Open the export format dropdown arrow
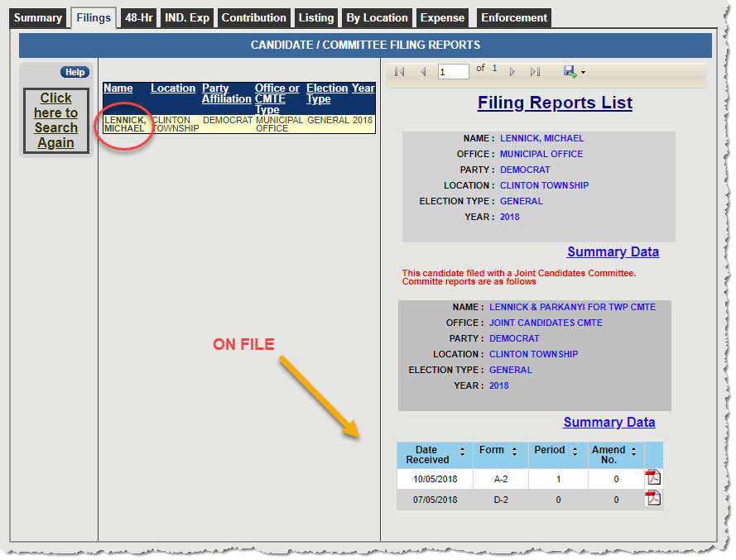 583,72
